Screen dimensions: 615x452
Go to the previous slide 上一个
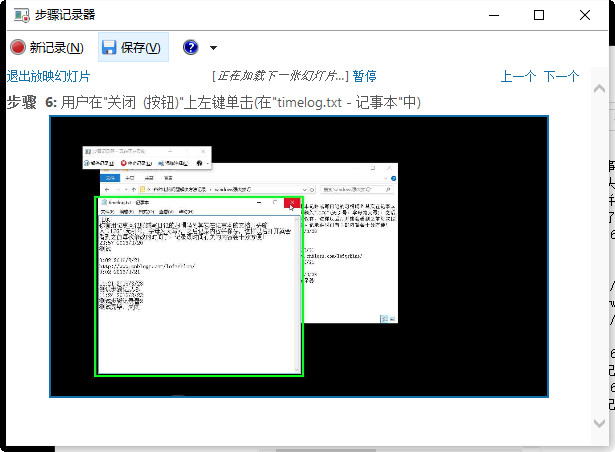point(518,76)
